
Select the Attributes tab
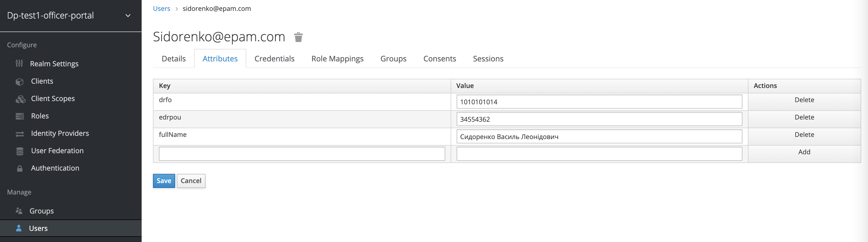[x=220, y=59]
